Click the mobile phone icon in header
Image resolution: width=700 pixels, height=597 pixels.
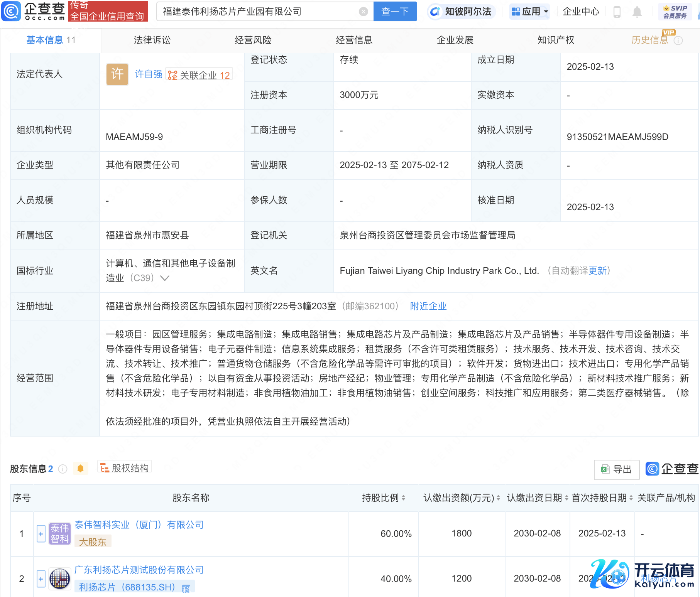coord(617,12)
